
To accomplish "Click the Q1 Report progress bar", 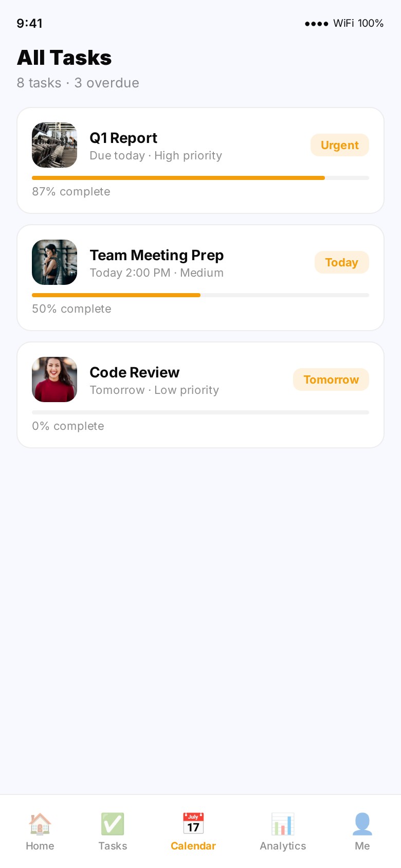I will (x=200, y=178).
